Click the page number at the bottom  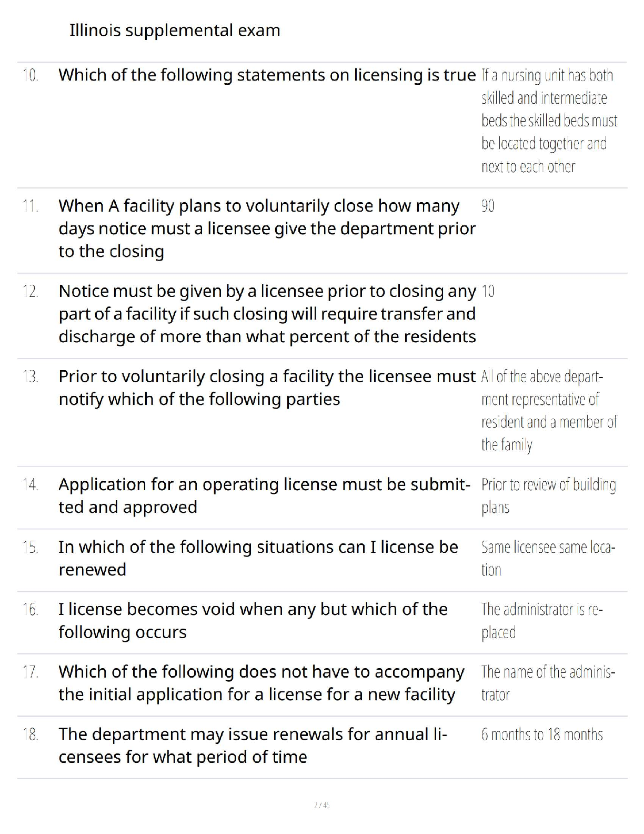[321, 805]
